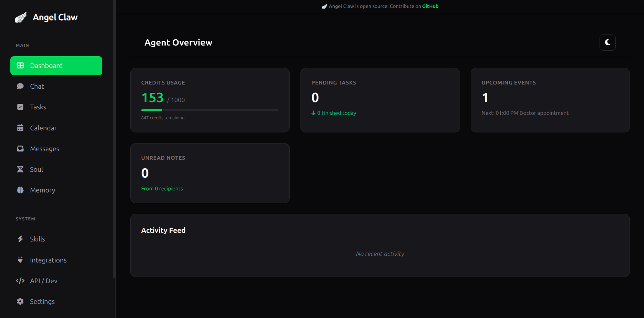Open the Dashboard menu item

pyautogui.click(x=56, y=66)
